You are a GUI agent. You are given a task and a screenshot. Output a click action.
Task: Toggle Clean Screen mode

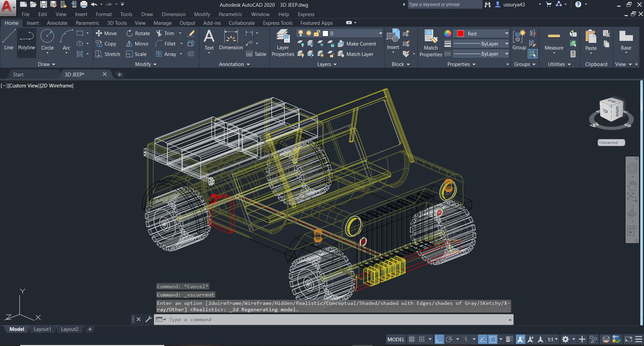(x=628, y=339)
